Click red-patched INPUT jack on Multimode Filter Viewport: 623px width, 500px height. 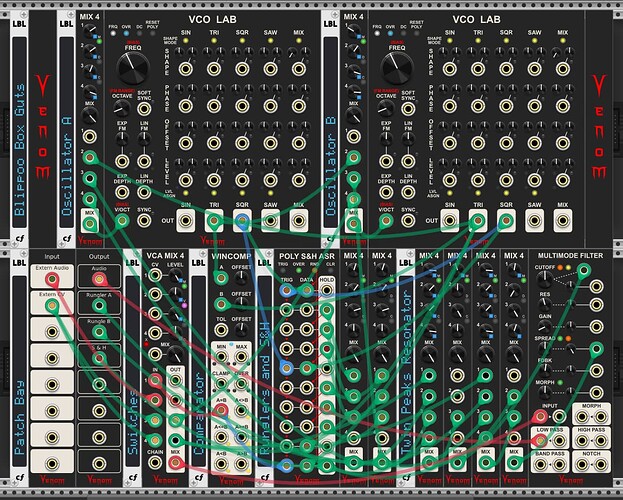pyautogui.click(x=540, y=417)
